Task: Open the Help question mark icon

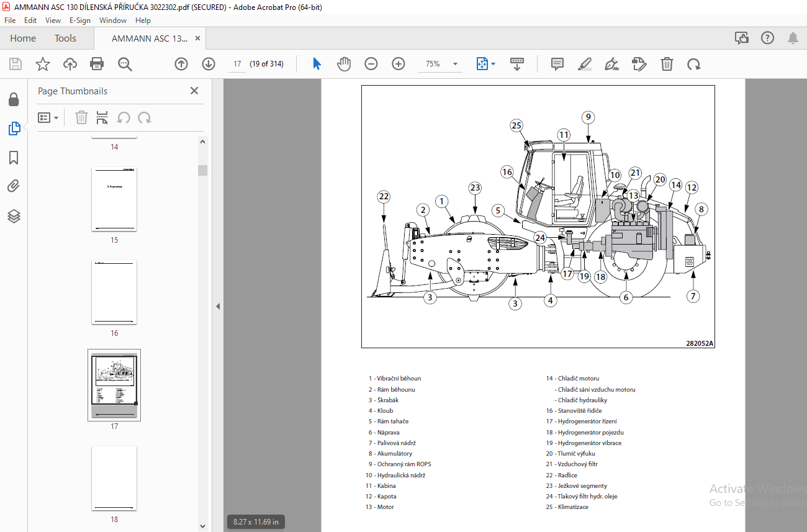Action: 767,38
